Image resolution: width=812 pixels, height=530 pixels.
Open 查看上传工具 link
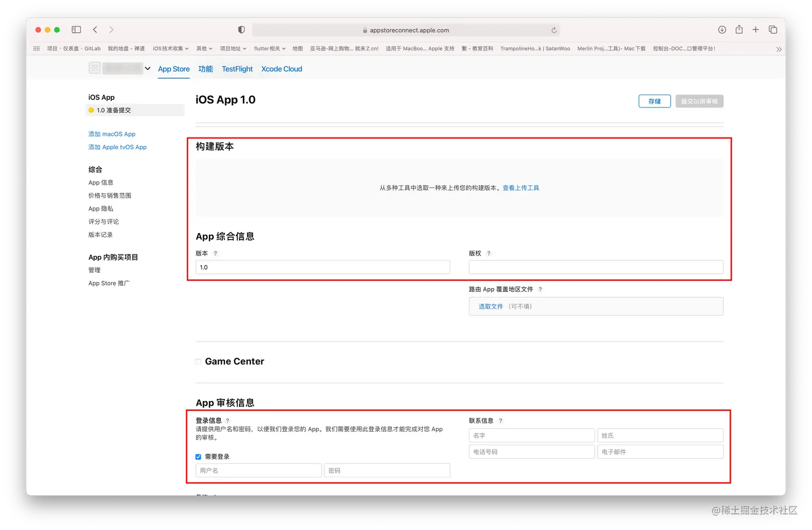click(521, 188)
